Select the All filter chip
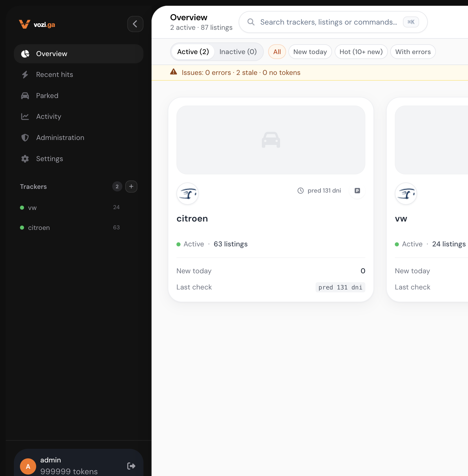The image size is (468, 476). tap(277, 52)
